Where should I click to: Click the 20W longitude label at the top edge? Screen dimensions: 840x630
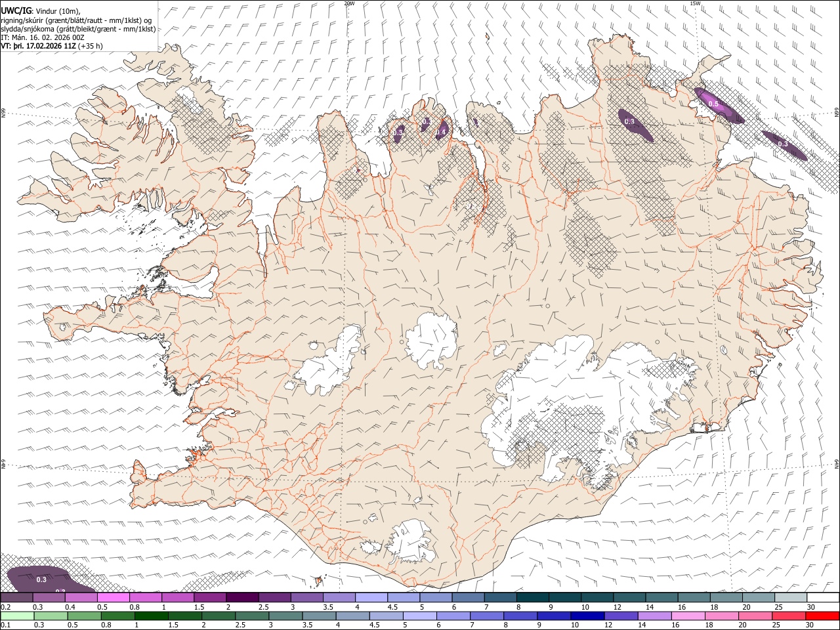(x=350, y=3)
